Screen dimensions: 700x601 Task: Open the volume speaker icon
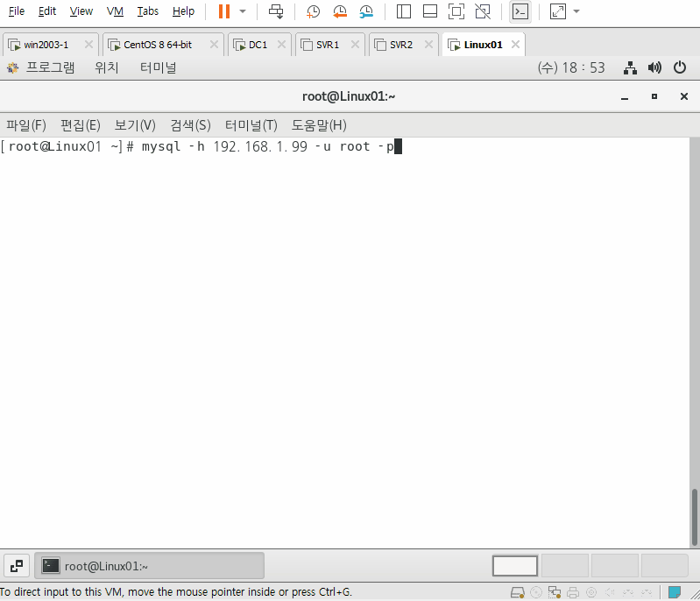tap(654, 67)
